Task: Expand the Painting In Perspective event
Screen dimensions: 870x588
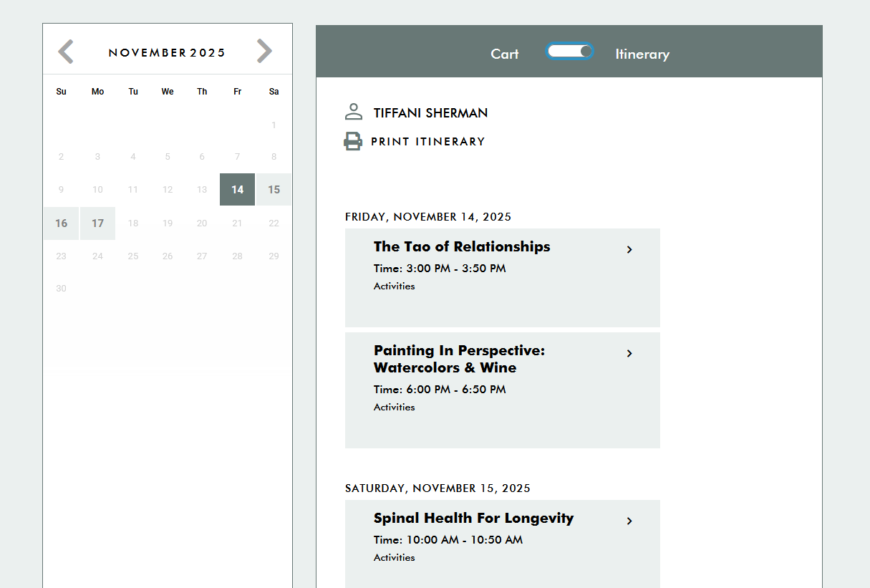Action: pyautogui.click(x=459, y=359)
